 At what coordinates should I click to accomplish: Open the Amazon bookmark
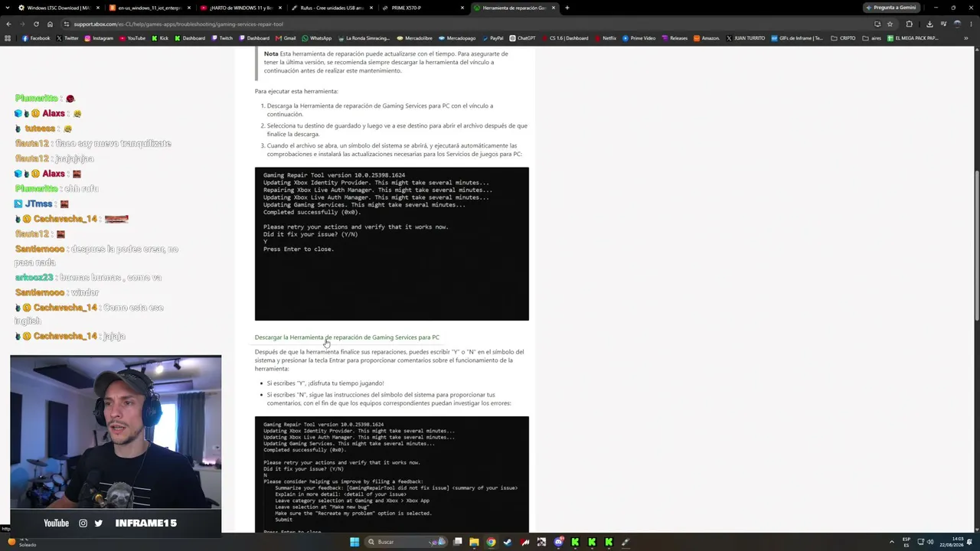707,38
